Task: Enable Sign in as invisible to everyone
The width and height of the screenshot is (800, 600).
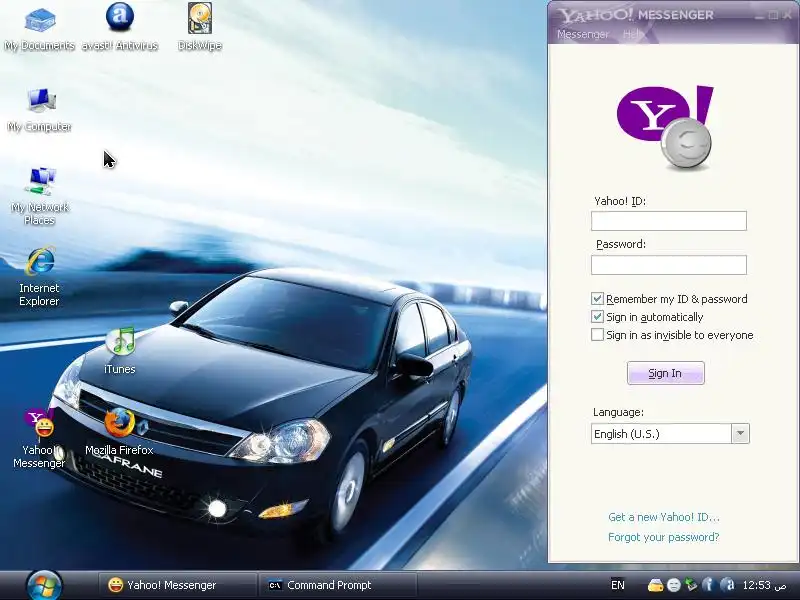Action: click(x=597, y=335)
